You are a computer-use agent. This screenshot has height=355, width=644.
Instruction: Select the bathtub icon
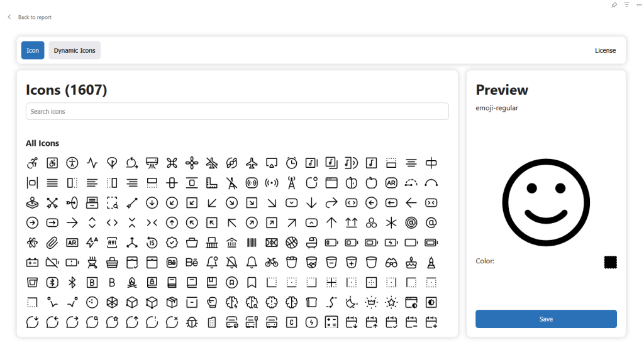pos(311,243)
